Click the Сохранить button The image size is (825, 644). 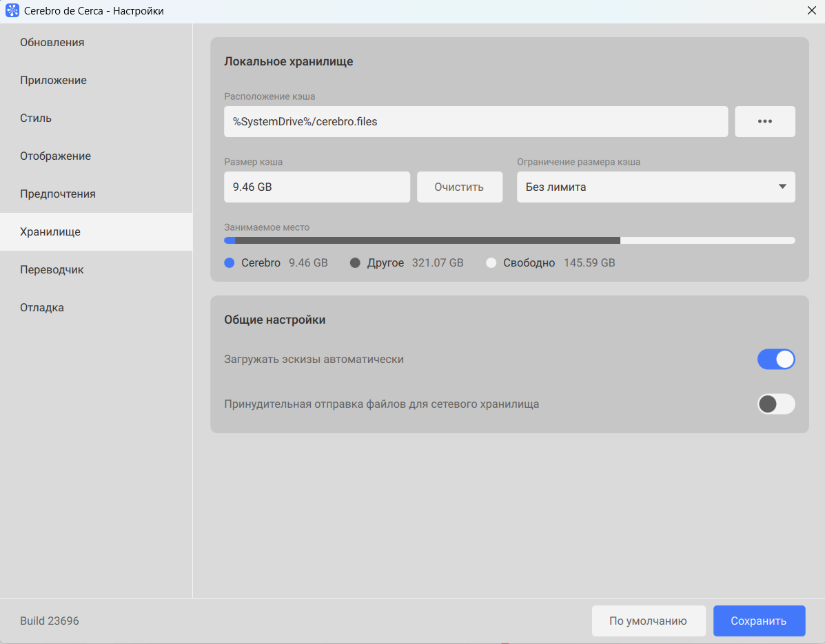click(759, 621)
